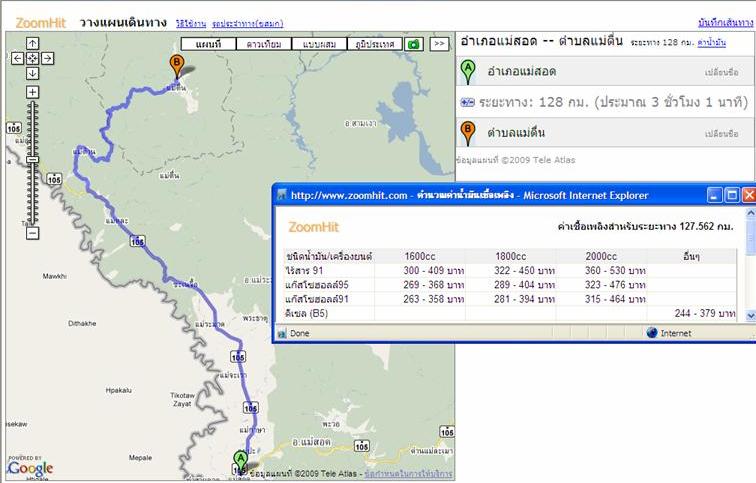Click the center reset-position map button
This screenshot has height=483, width=756.
click(32, 58)
